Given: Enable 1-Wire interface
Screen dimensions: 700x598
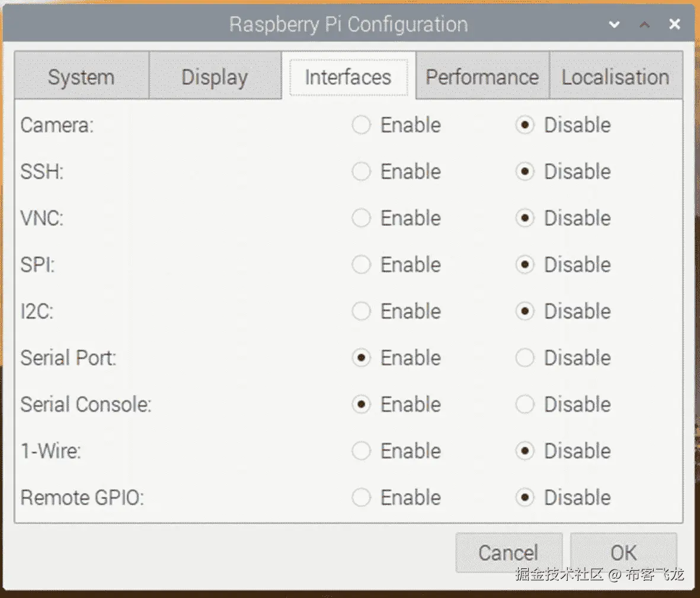Looking at the screenshot, I should (361, 451).
